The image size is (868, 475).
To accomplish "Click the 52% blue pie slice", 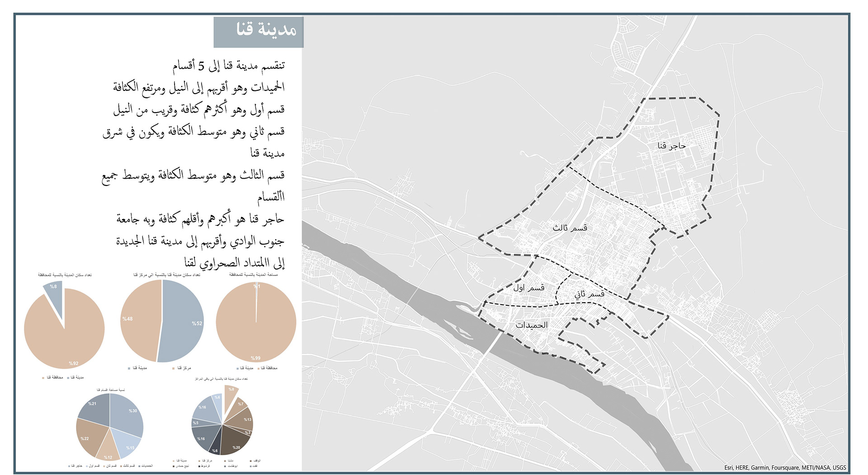I will (183, 321).
